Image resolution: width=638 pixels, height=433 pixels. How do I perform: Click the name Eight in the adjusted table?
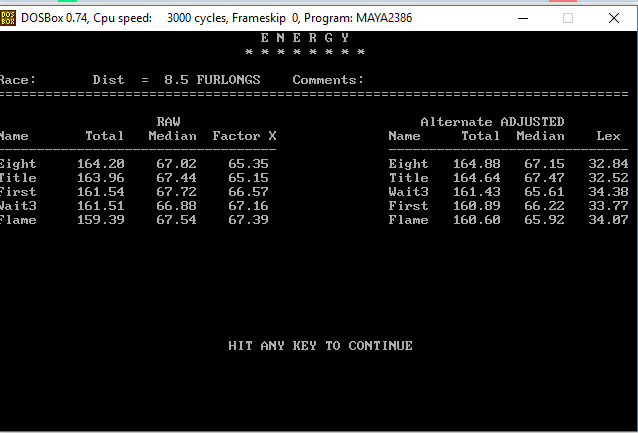click(409, 164)
